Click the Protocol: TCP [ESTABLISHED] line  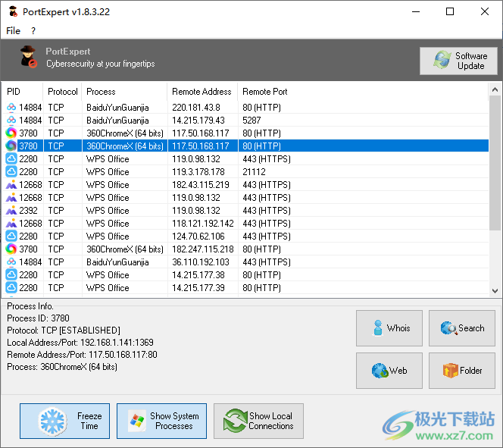click(x=64, y=331)
